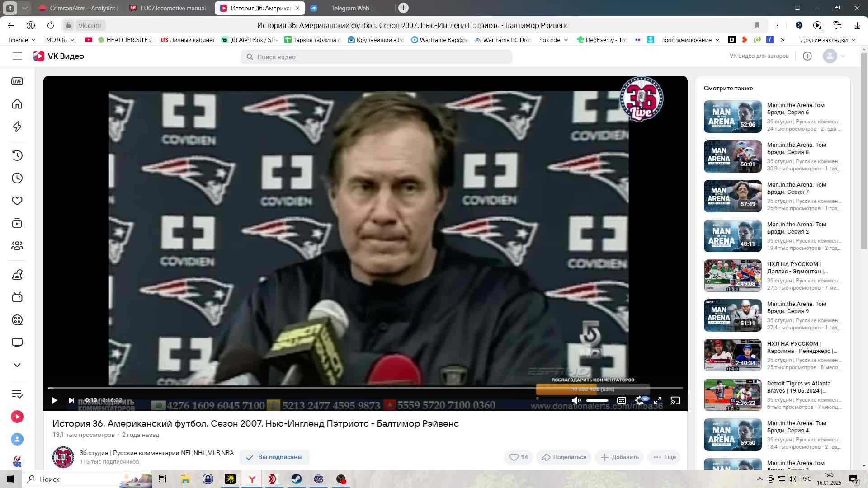
Task: Expand МОТОъ bookmarks folder
Action: coord(60,40)
